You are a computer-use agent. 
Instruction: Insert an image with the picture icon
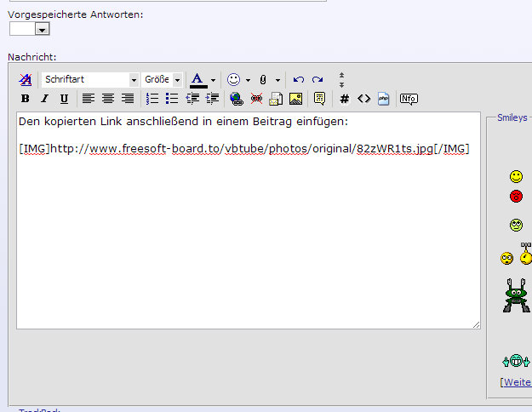coord(296,99)
